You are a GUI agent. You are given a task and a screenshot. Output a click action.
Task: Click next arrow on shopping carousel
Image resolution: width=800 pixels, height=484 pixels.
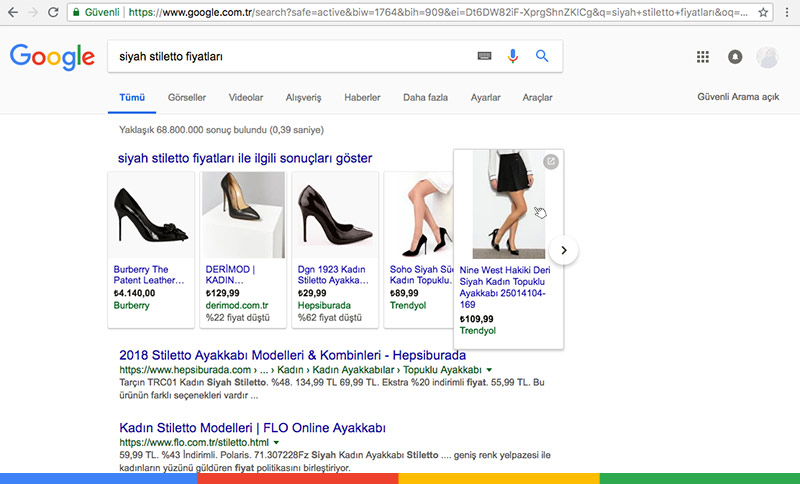[564, 250]
